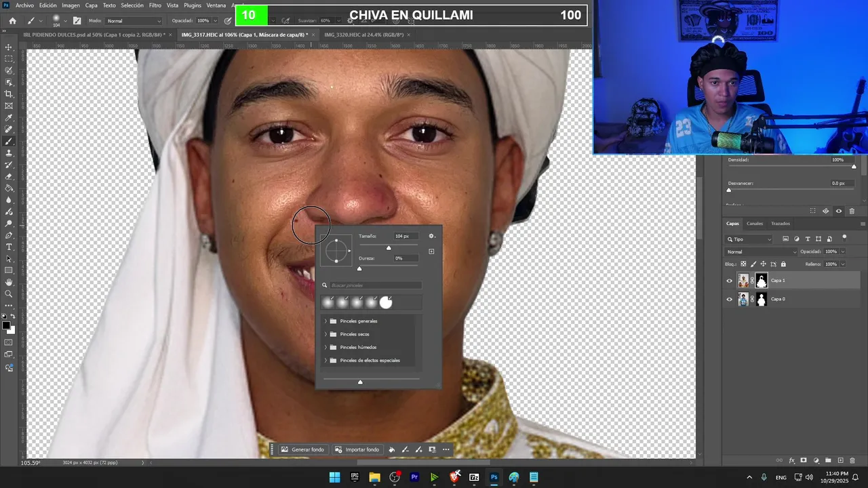Select the Spot Healing Brush tool
This screenshot has width=868, height=488.
9,129
